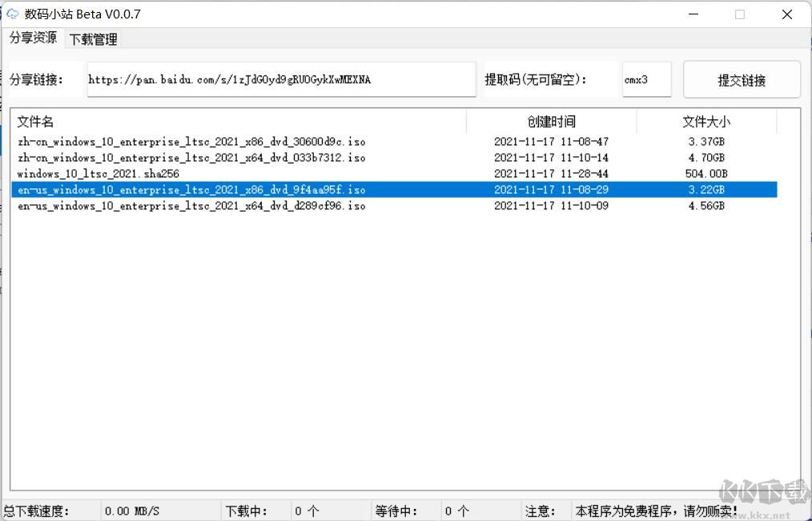
Task: Click inside the 分享链接 input field
Action: (280, 79)
